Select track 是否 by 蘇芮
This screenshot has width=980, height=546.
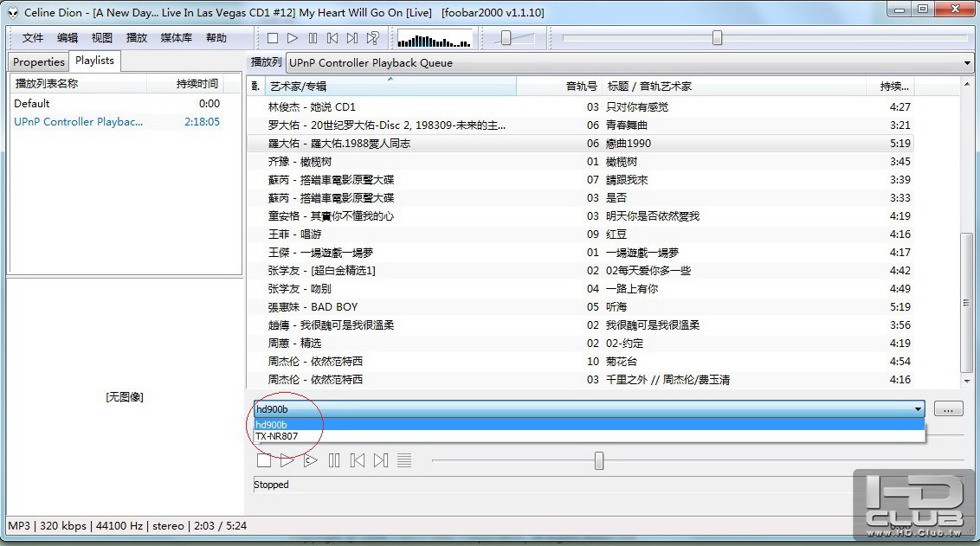coord(580,197)
